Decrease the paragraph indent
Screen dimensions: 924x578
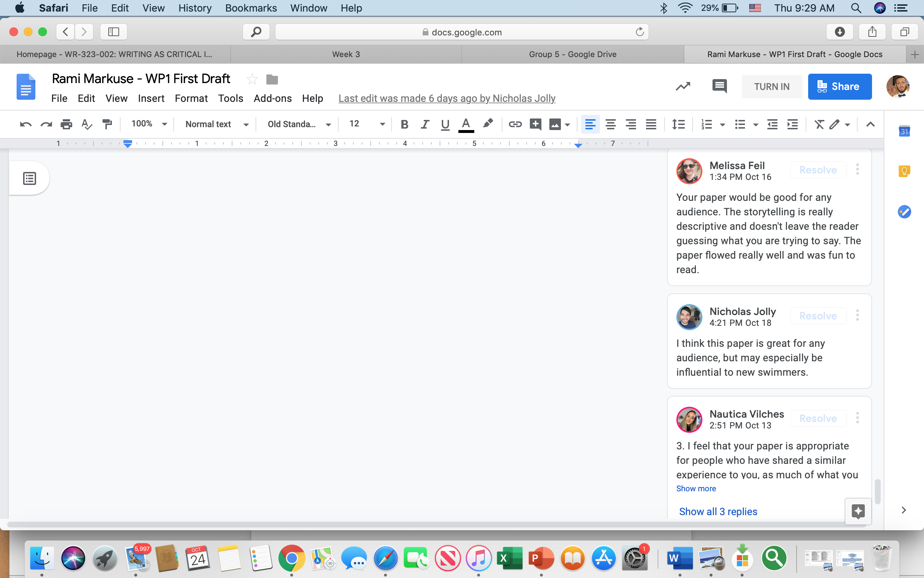tap(772, 124)
